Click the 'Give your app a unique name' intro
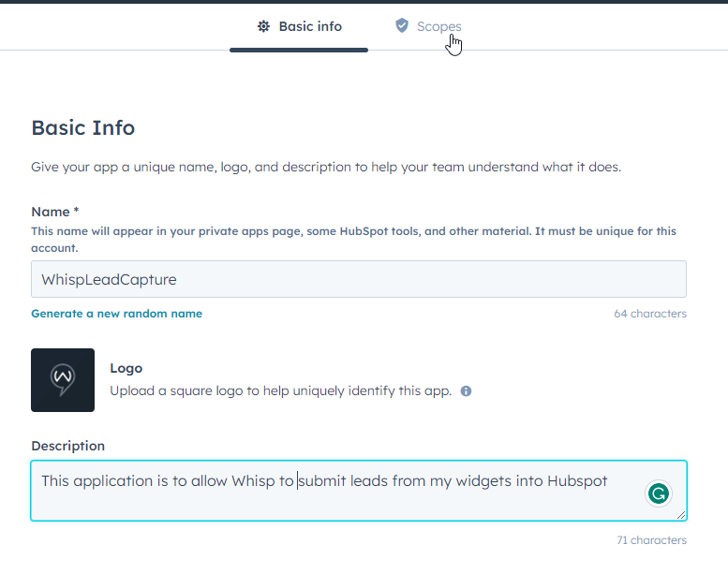The width and height of the screenshot is (728, 574). 326,167
